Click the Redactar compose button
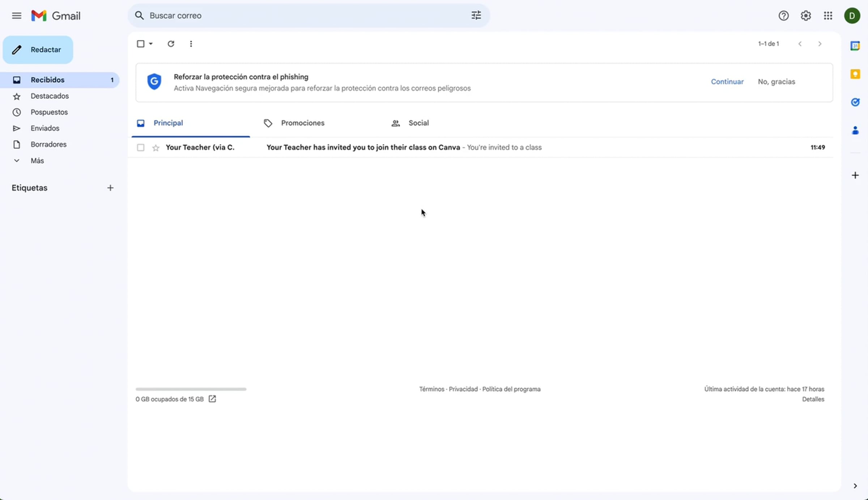 coord(38,50)
